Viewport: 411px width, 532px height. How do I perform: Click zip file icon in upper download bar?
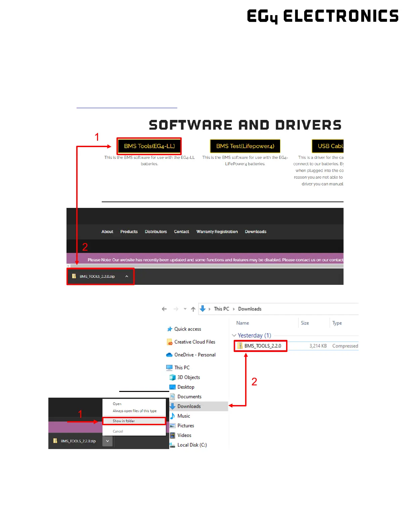point(74,276)
